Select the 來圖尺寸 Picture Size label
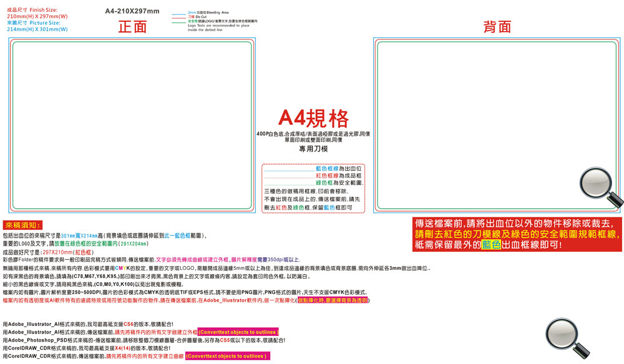Viewport: 624px width, 364px height. click(34, 23)
